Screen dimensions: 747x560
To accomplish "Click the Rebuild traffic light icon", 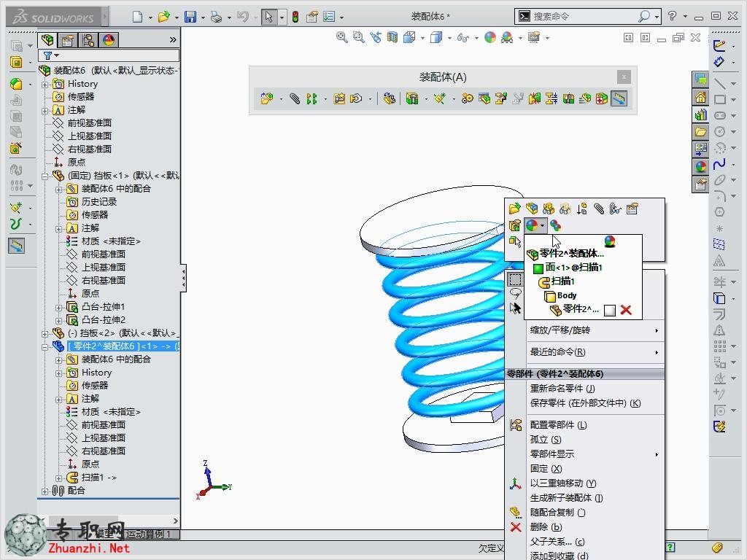I will point(295,17).
